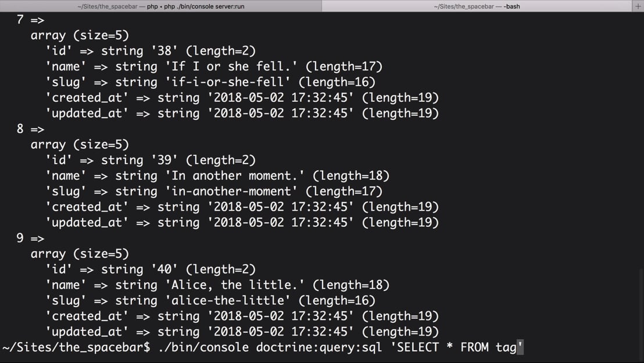Click the doctrine:query:sql command text
The height and width of the screenshot is (363, 644).
click(319, 347)
